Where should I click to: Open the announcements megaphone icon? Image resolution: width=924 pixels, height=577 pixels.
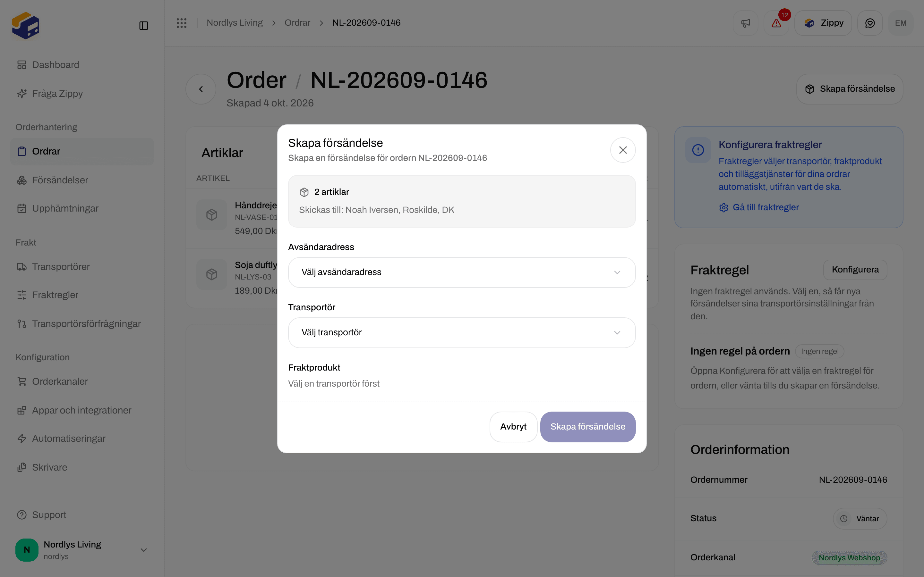click(x=745, y=23)
